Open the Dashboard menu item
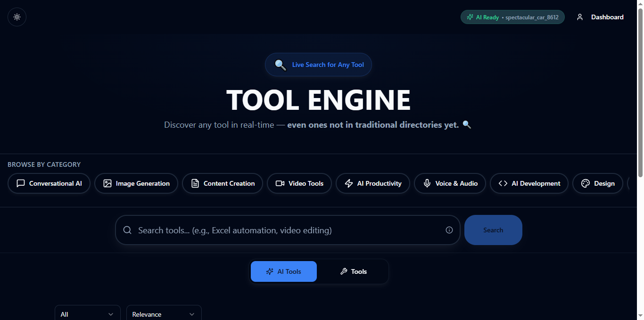The width and height of the screenshot is (644, 320). click(607, 17)
